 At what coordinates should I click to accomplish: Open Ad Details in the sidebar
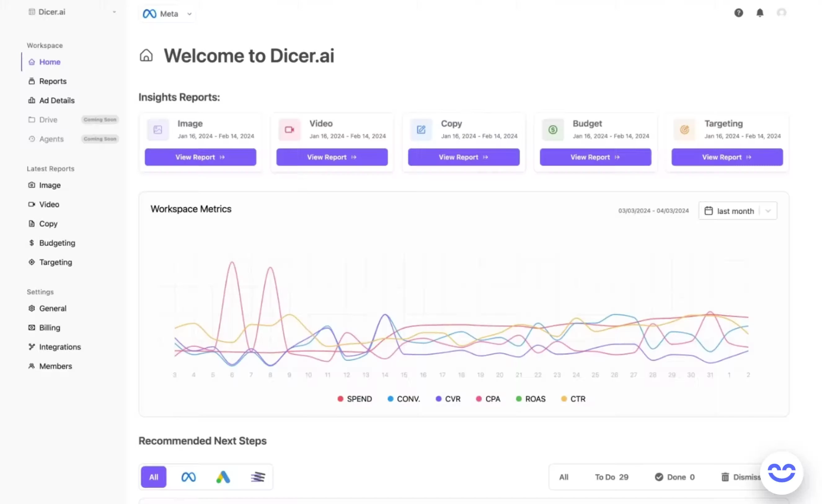pyautogui.click(x=57, y=100)
